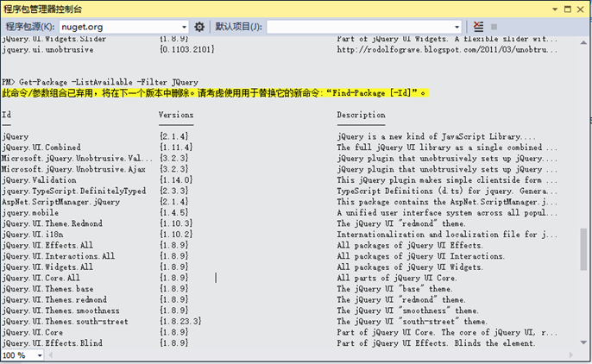
Task: Click jQuery.Validation package Id
Action: pyautogui.click(x=39, y=180)
